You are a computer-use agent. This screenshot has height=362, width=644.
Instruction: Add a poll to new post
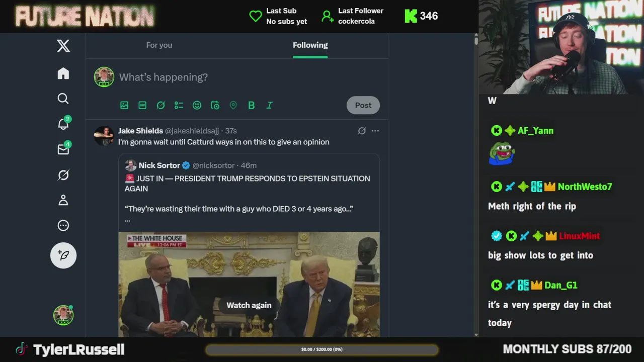[x=179, y=105]
